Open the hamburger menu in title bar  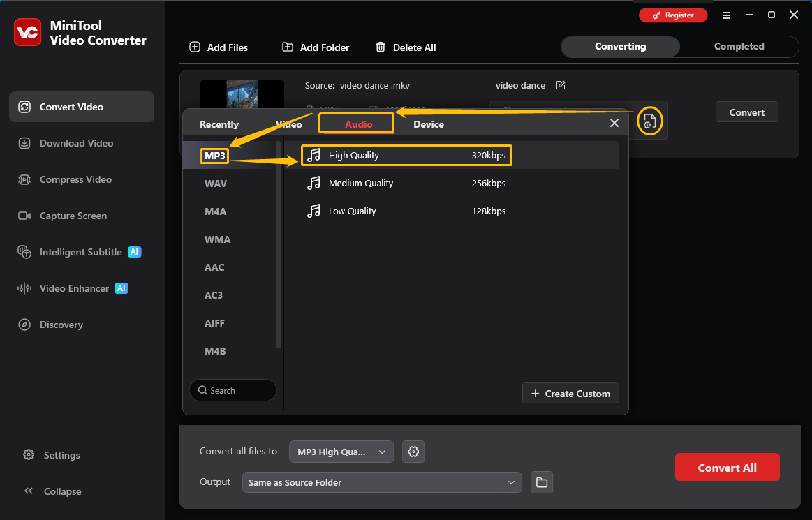(727, 15)
